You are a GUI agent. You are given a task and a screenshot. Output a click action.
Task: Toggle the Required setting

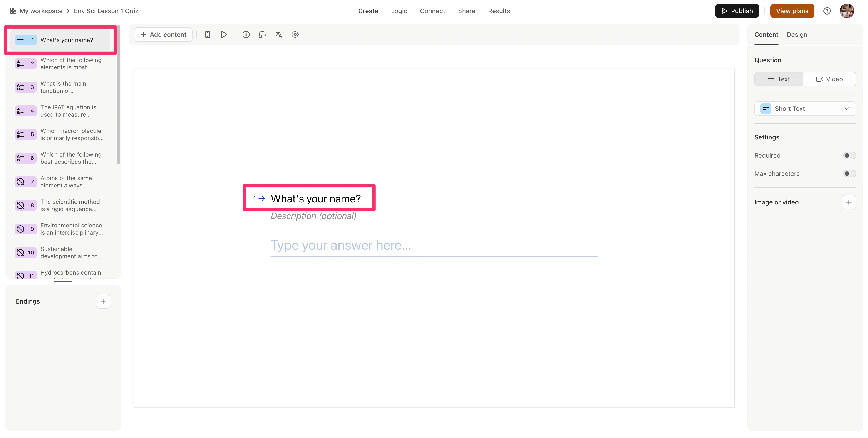(849, 155)
